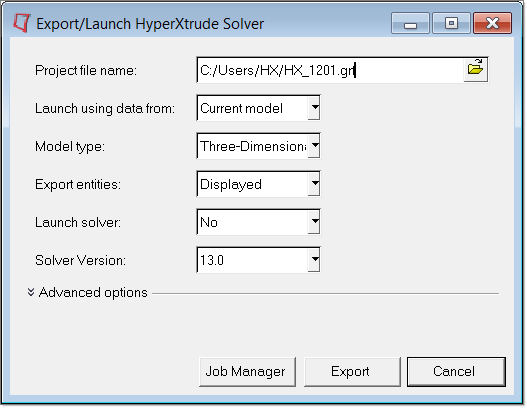Open the Launch using data from dropdown arrow
Image resolution: width=527 pixels, height=408 pixels.
[314, 108]
